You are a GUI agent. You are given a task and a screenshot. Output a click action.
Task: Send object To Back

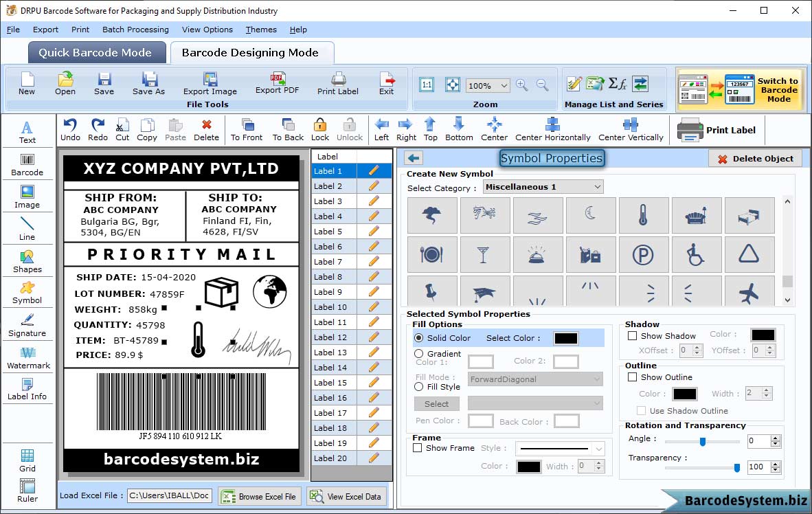[288, 130]
